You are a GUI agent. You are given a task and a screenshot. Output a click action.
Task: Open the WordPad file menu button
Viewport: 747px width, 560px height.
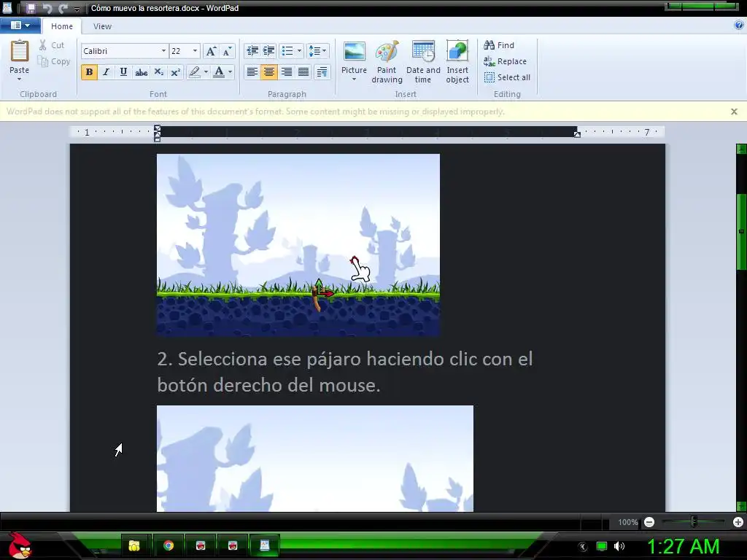click(x=20, y=26)
